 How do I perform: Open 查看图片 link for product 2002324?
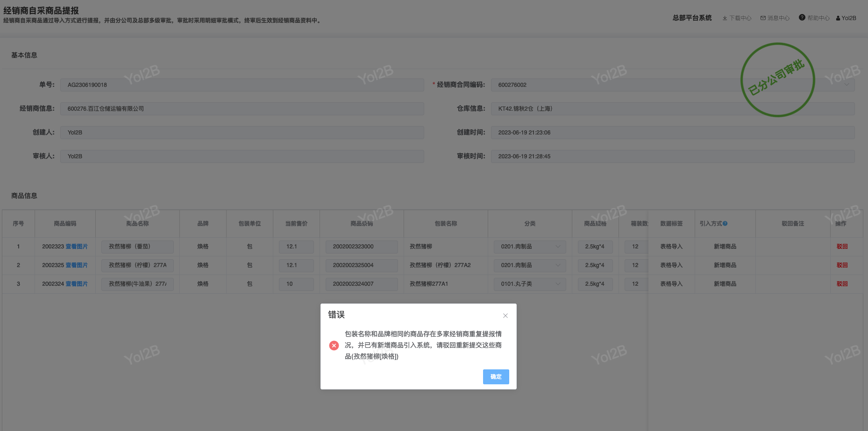coord(77,284)
